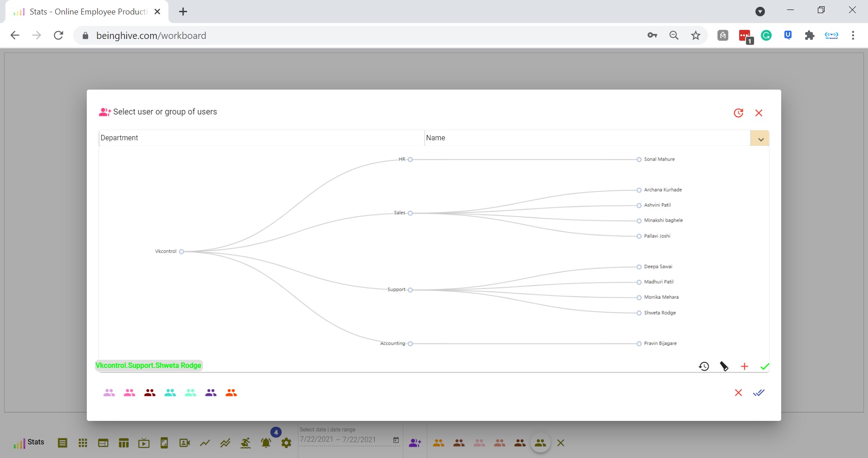This screenshot has width=868, height=458.
Task: Select the Sonal Mahure radio circle
Action: click(639, 159)
